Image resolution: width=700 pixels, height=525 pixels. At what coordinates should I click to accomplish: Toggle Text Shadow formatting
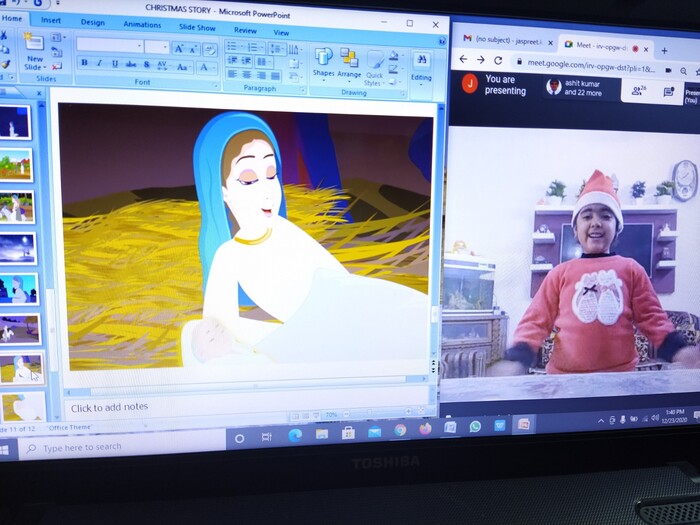(146, 65)
